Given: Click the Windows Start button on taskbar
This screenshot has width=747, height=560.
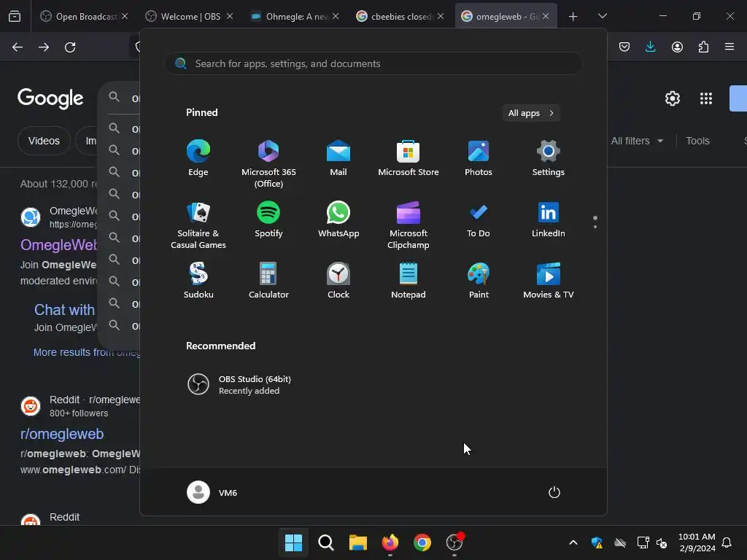Looking at the screenshot, I should coord(293,542).
